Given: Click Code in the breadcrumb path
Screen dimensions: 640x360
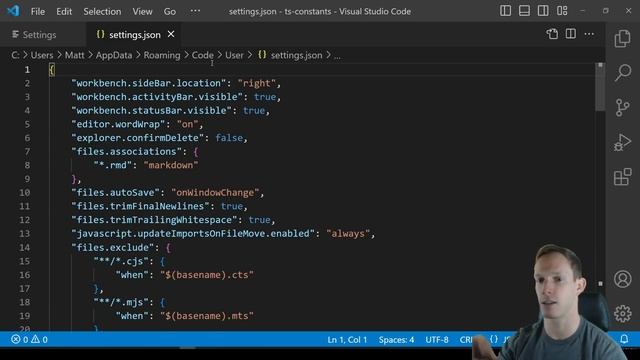Looking at the screenshot, I should [202, 55].
